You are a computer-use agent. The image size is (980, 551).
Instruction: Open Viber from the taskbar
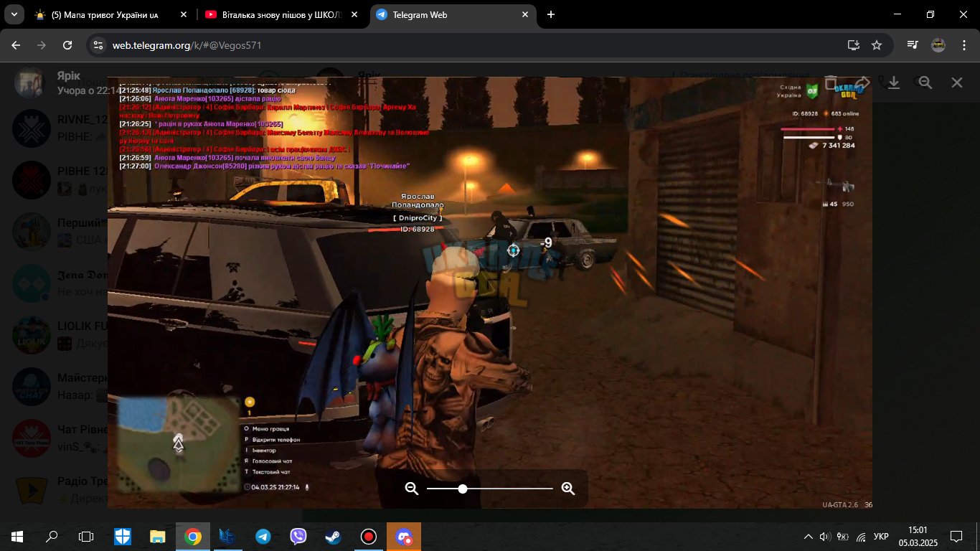point(298,537)
